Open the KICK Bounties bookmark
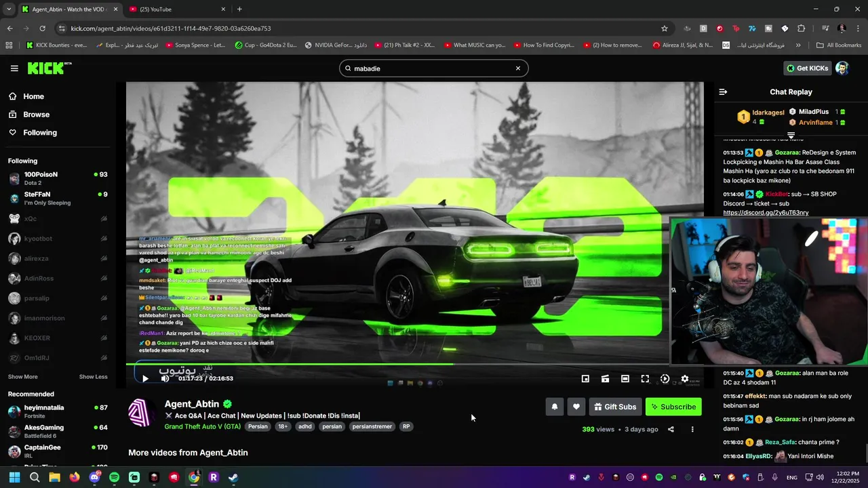868x488 pixels. (x=57, y=45)
